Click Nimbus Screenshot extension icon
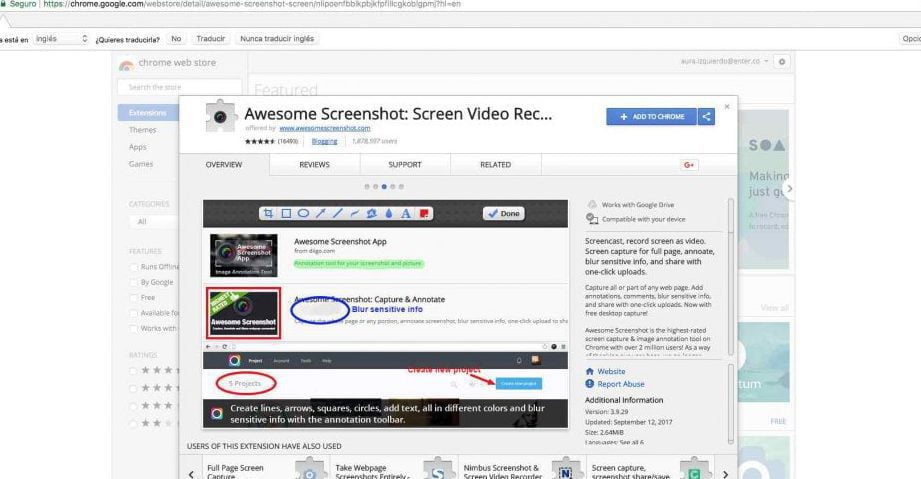Image resolution: width=921 pixels, height=479 pixels. click(x=566, y=470)
